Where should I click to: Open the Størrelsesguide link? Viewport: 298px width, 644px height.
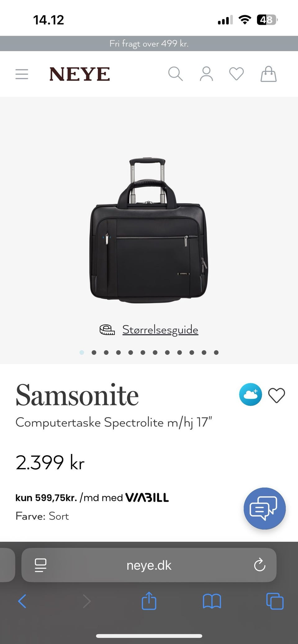pos(160,329)
